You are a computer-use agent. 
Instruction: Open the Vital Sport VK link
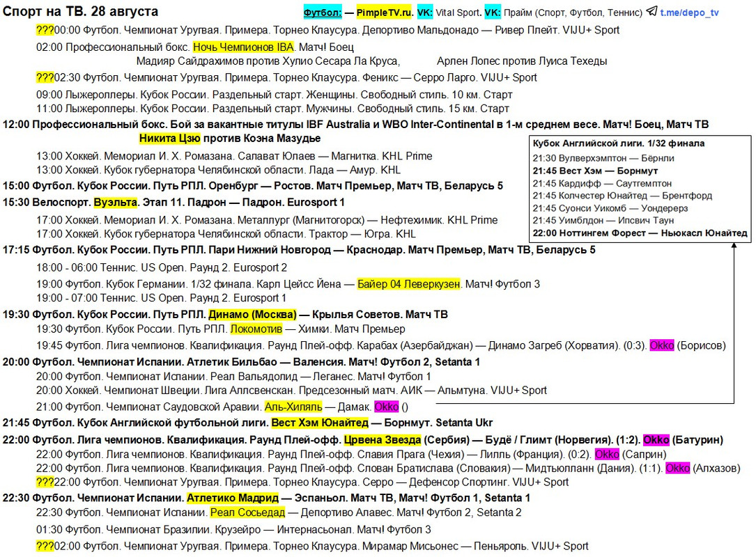tap(458, 13)
